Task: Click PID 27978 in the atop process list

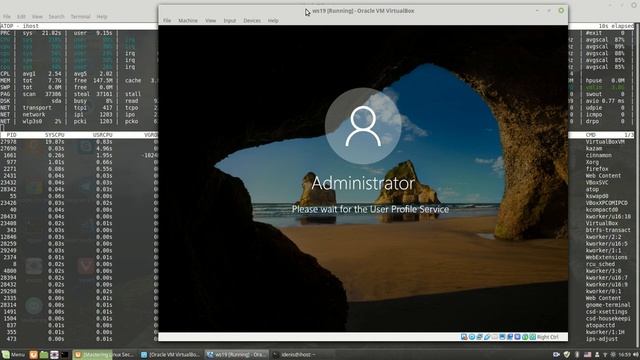Action: click(8, 142)
